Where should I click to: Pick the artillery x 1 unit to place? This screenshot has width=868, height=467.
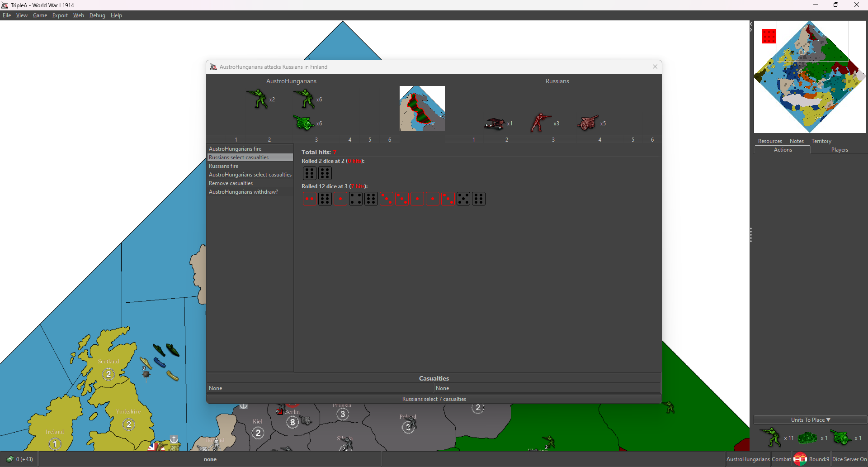point(841,438)
